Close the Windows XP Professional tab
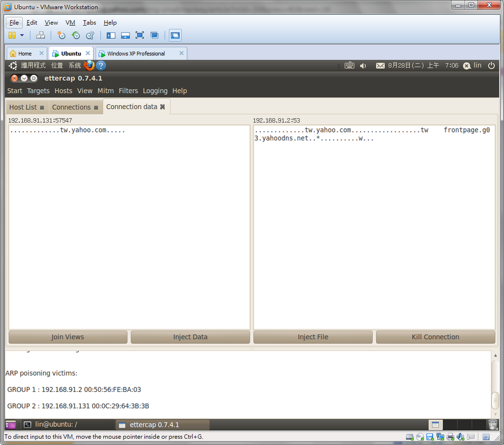The width and height of the screenshot is (504, 445). 181,53
